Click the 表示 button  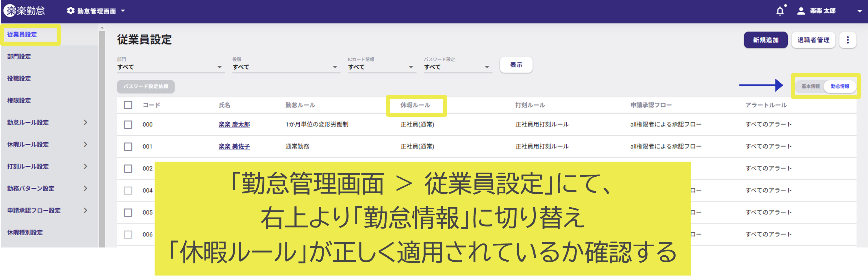(x=516, y=65)
